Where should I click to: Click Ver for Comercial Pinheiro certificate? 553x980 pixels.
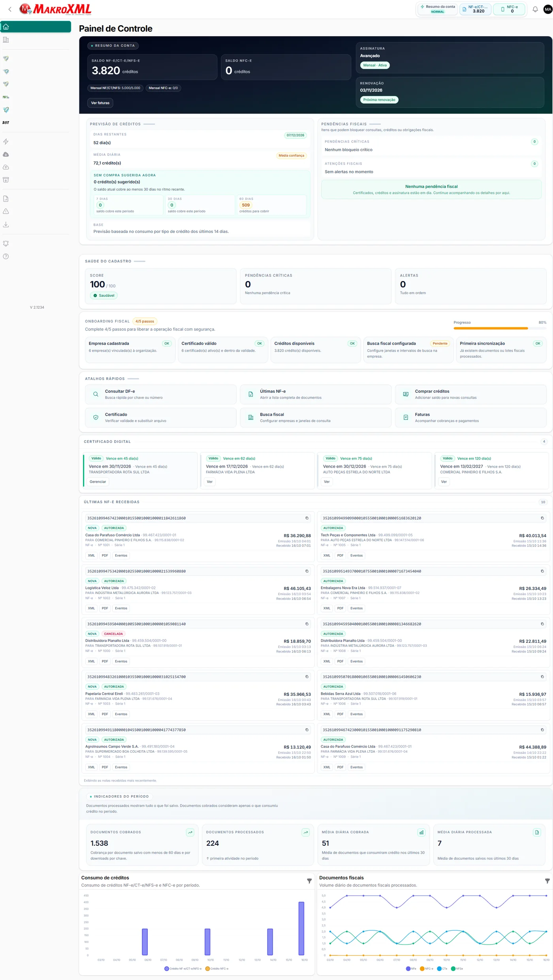tap(444, 482)
